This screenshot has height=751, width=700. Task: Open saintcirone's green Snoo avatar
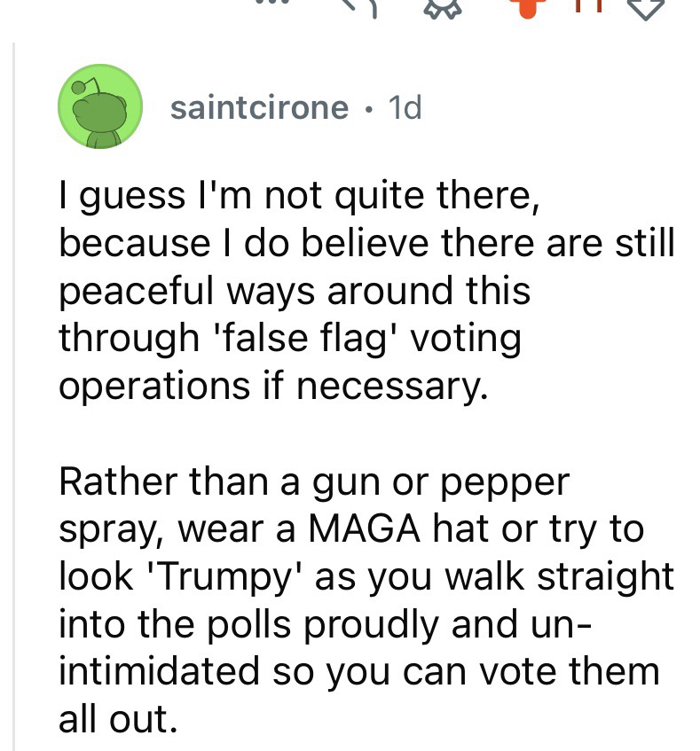point(100,106)
